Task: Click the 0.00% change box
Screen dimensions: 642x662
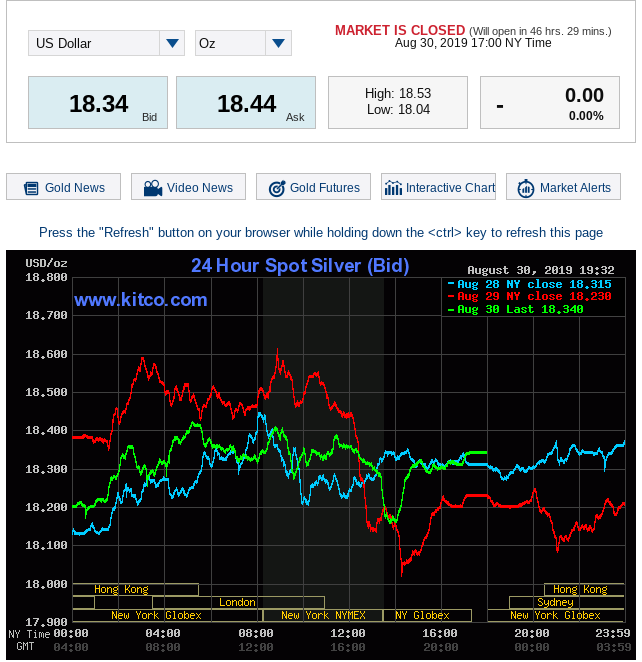Action: click(x=550, y=103)
